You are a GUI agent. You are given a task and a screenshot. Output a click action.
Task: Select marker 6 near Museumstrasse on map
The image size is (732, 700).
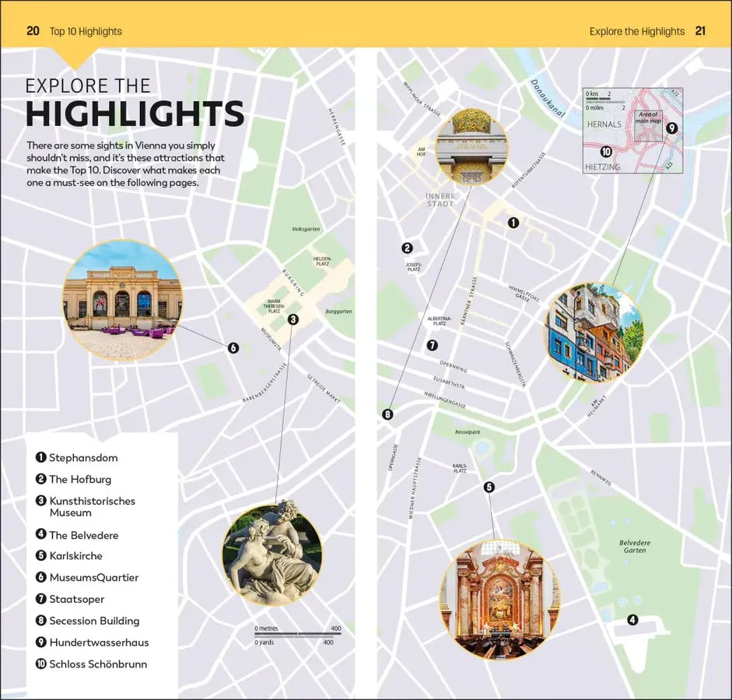click(x=233, y=348)
